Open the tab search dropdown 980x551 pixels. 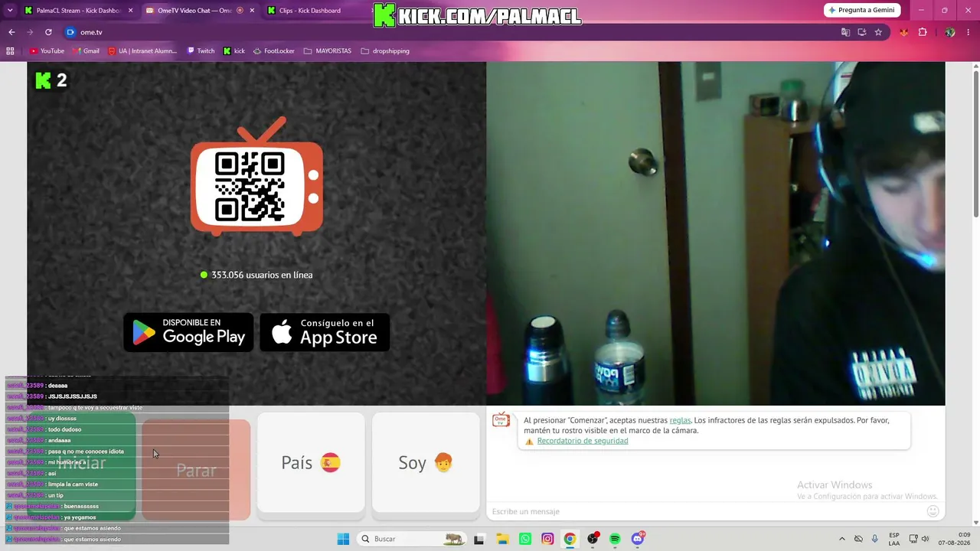pyautogui.click(x=10, y=11)
